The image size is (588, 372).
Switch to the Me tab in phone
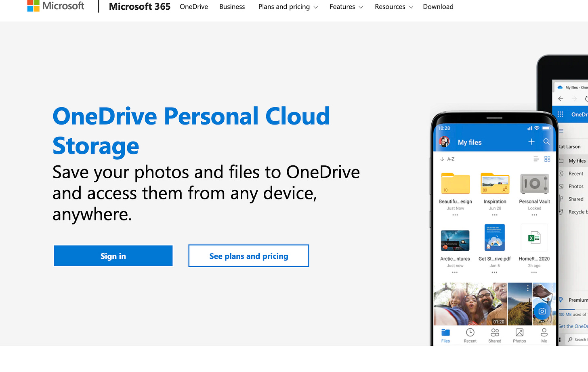pyautogui.click(x=544, y=336)
